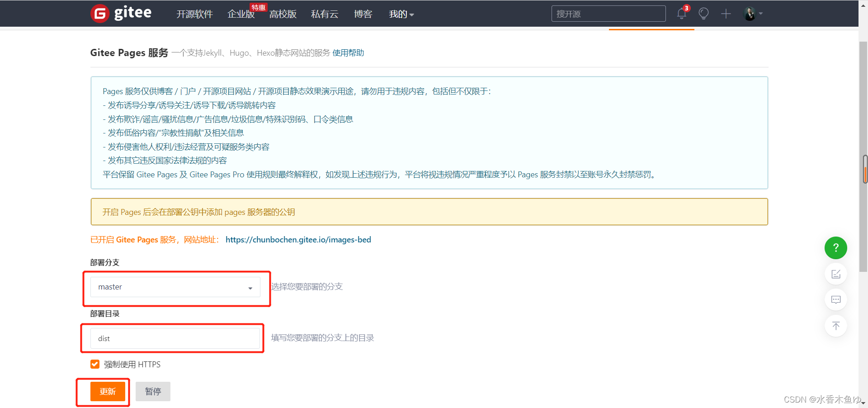The width and height of the screenshot is (868, 408).
Task: Click the 填写您要部署的分支上的目录 hint text
Action: (322, 338)
